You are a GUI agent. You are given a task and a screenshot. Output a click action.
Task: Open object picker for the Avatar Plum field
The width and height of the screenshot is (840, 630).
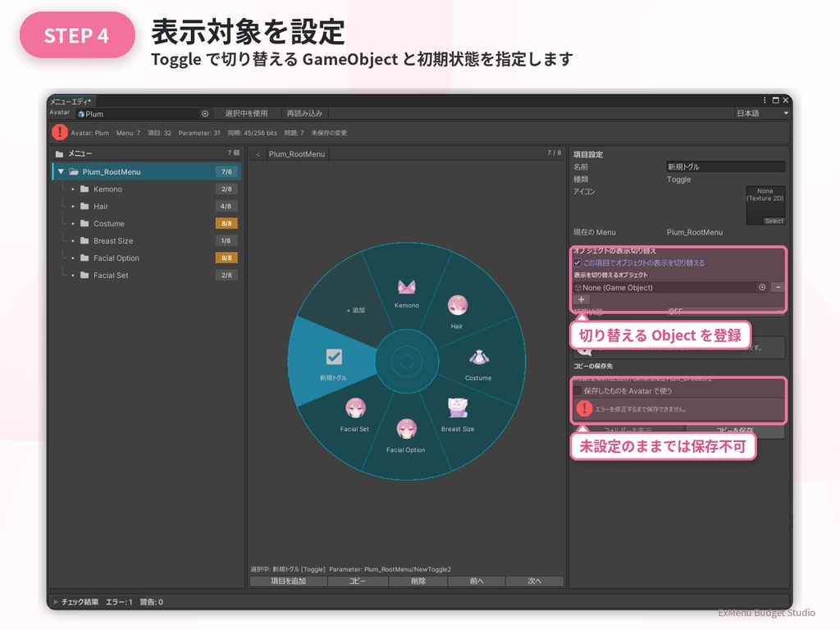pos(204,113)
